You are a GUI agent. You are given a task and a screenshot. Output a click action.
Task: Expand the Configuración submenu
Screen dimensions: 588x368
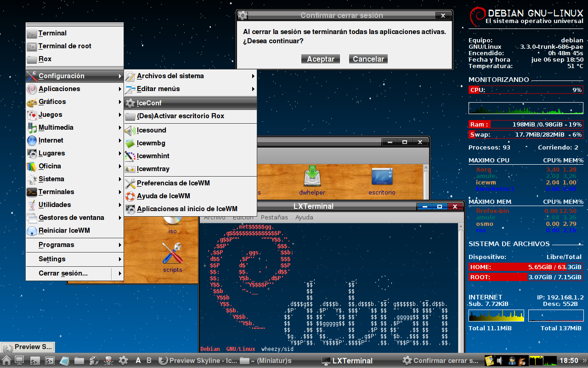tap(74, 76)
